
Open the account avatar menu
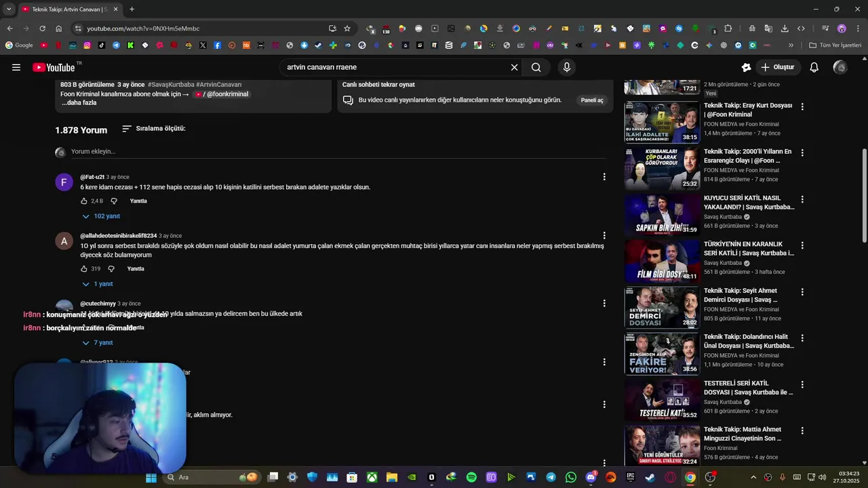point(840,67)
